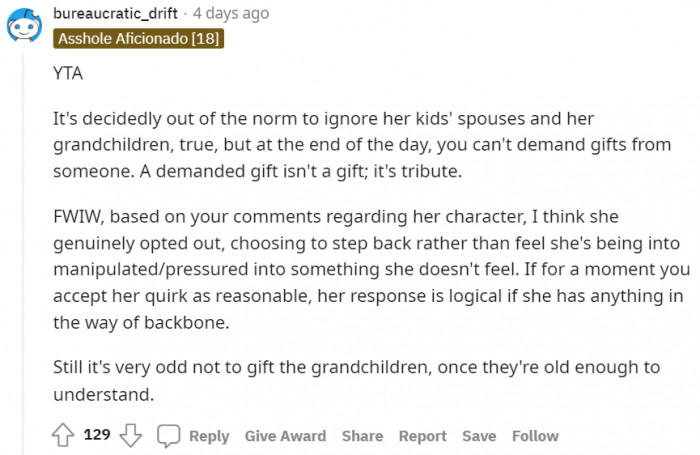Collapse thread using the vertical line
Image resolution: width=700 pixels, height=455 pixels.
point(23,250)
